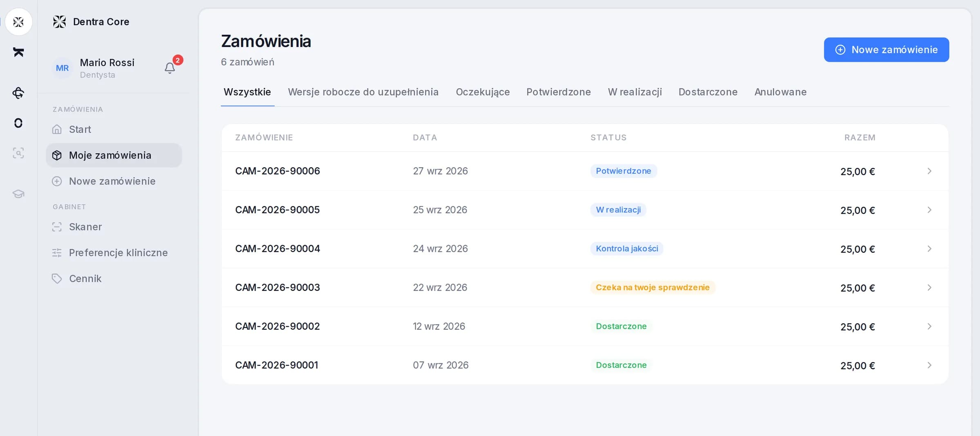The image size is (980, 436).
Task: Open the graduation cap icon in rail
Action: pos(18,194)
